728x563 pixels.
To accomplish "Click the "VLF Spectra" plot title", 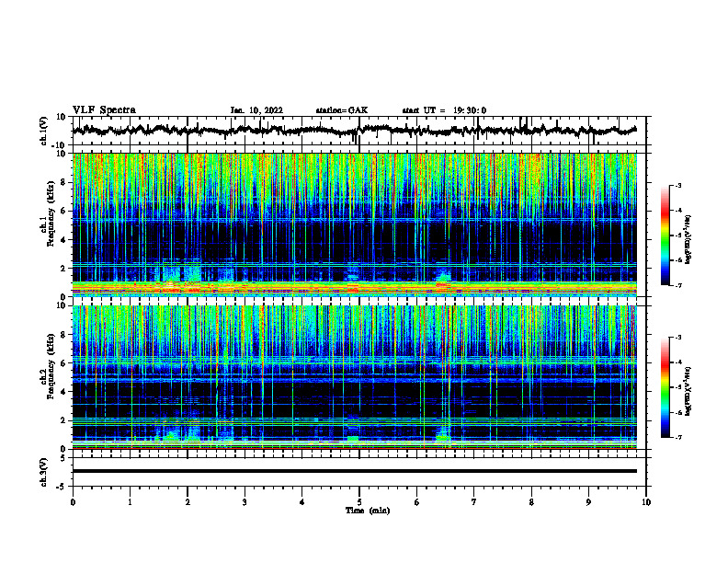I will pyautogui.click(x=104, y=109).
